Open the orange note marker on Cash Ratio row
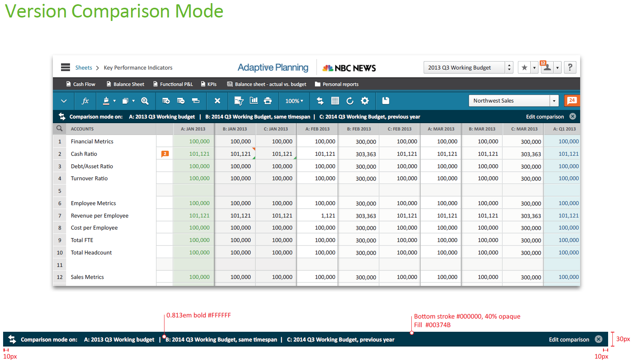 click(165, 154)
